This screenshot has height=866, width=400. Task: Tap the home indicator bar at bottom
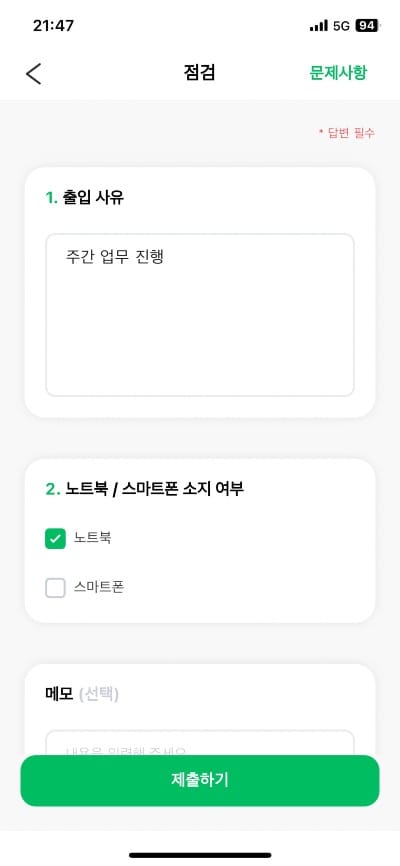[200, 855]
